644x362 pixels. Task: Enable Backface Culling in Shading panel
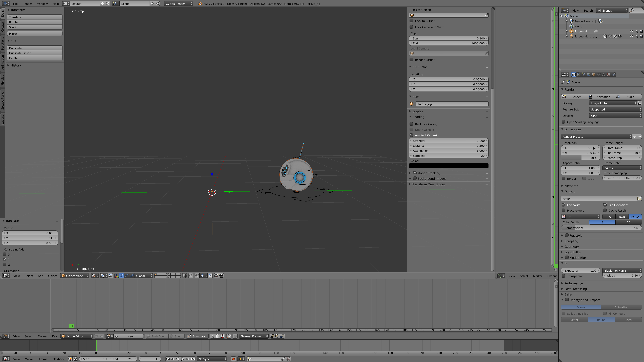point(412,124)
